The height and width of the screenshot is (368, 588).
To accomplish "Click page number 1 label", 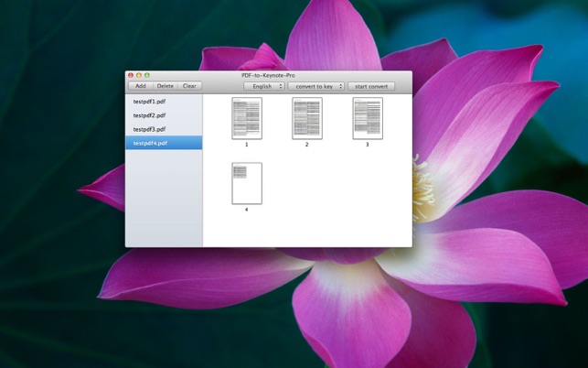I will click(x=246, y=145).
